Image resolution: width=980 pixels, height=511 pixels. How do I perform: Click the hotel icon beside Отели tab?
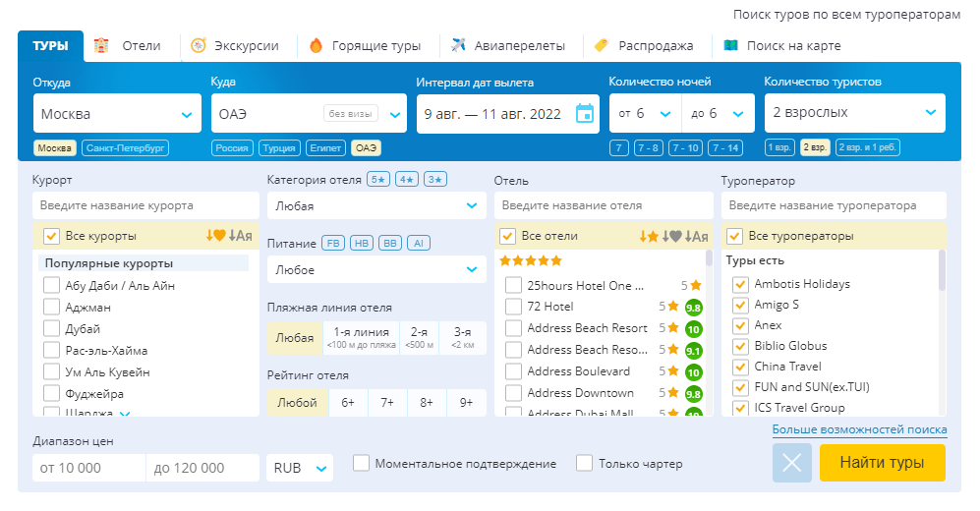coord(101,45)
